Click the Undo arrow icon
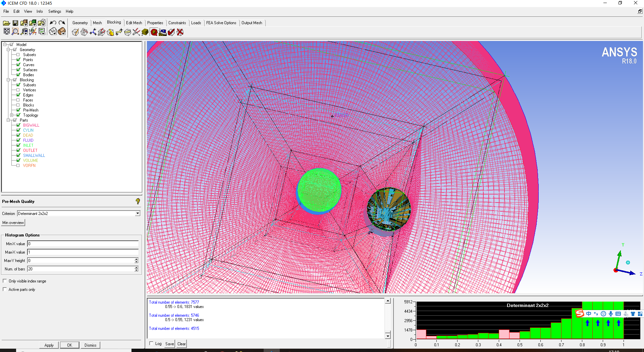This screenshot has width=644, height=352. tap(53, 23)
